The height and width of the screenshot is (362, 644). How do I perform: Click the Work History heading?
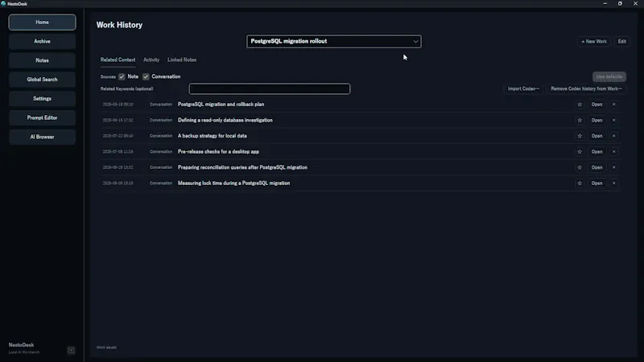coord(119,25)
